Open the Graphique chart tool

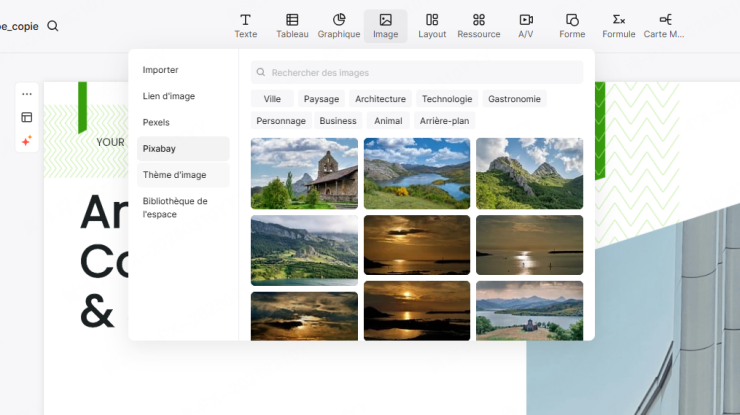click(x=339, y=25)
